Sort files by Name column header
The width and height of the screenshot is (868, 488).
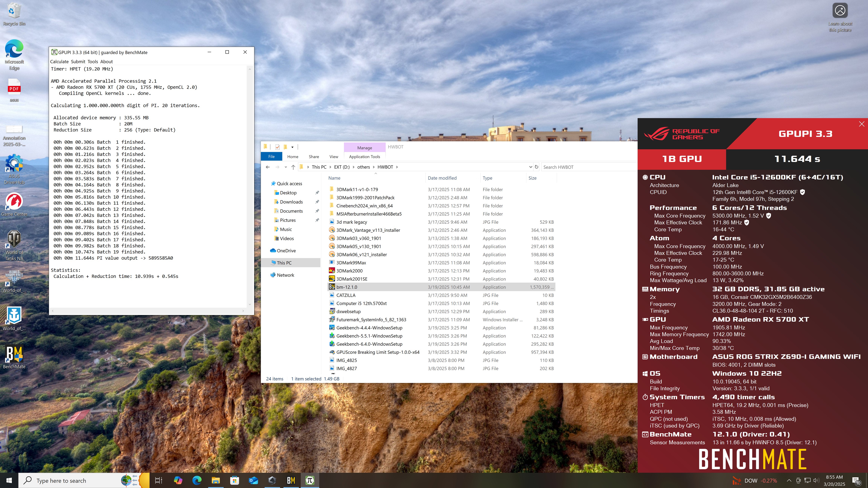coord(376,178)
